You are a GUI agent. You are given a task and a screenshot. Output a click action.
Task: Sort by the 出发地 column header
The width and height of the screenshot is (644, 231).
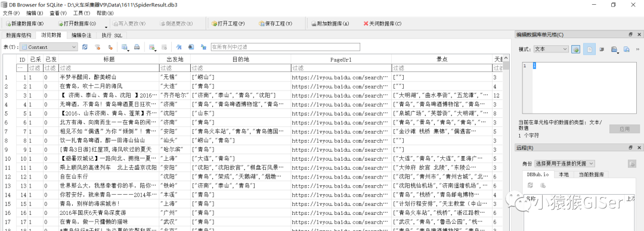[x=175, y=60]
